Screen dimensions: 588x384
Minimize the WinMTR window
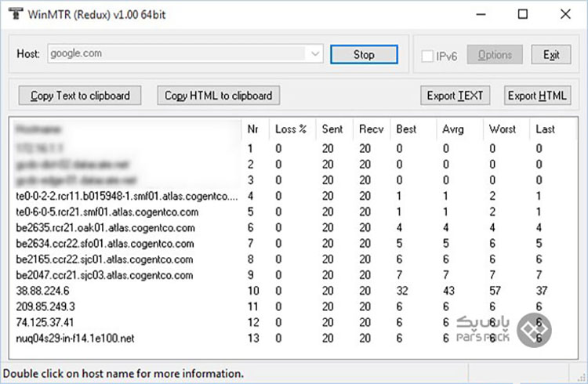point(481,14)
